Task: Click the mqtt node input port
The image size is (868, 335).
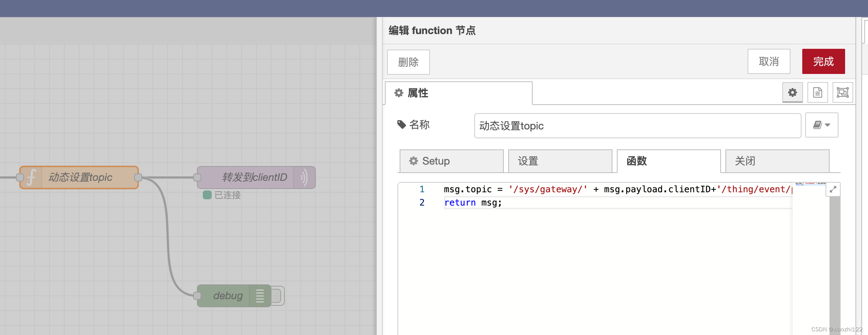Action: (197, 177)
